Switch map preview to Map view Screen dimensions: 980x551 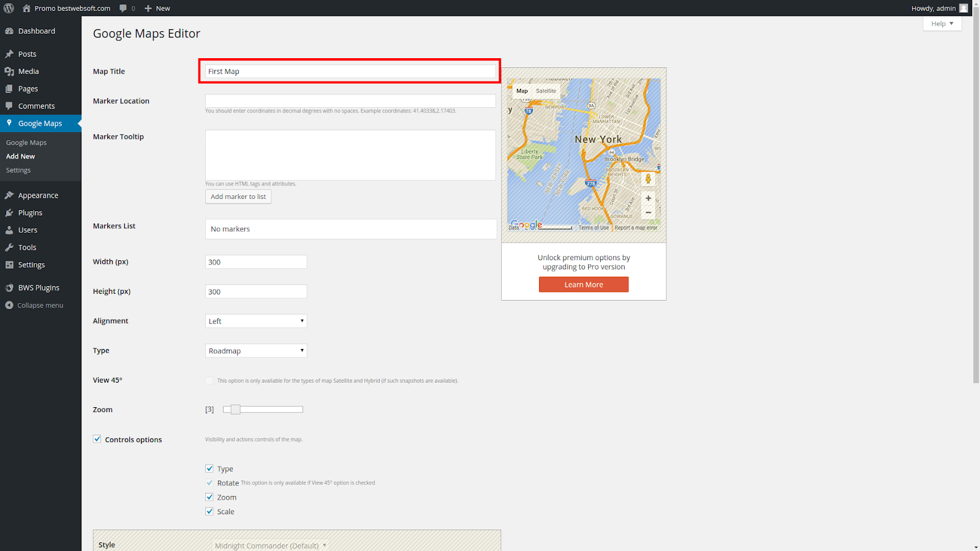click(522, 91)
